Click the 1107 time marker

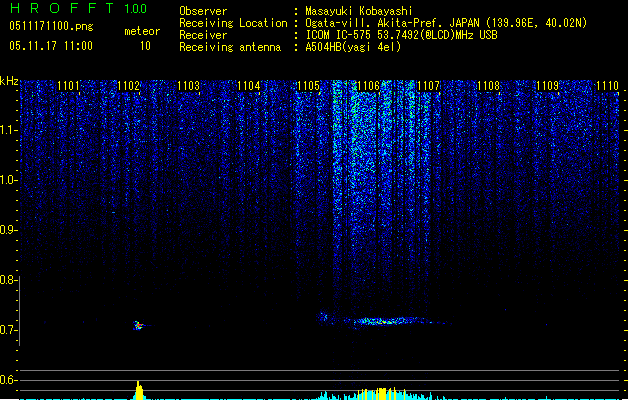[428, 86]
